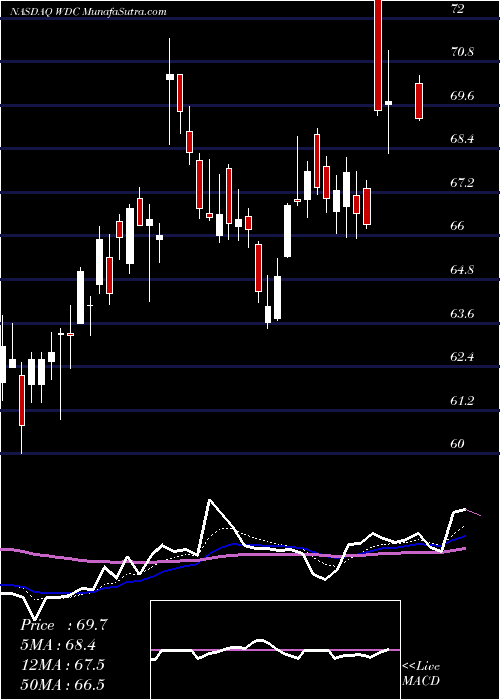Click the last red candlestick on the right

419,101
